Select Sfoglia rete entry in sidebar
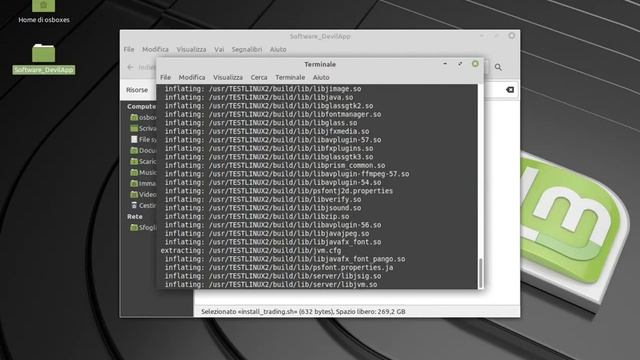Viewport: 640px width, 360px height. (143, 227)
